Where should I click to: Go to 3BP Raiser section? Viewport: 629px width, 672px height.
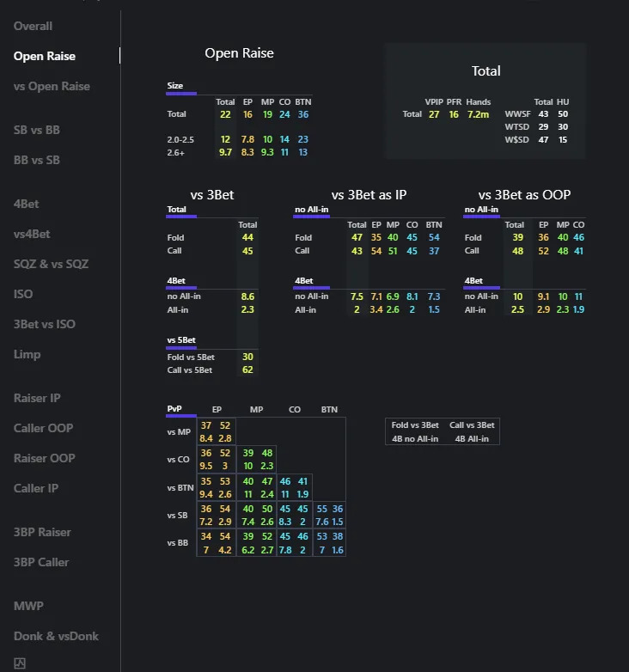click(42, 532)
